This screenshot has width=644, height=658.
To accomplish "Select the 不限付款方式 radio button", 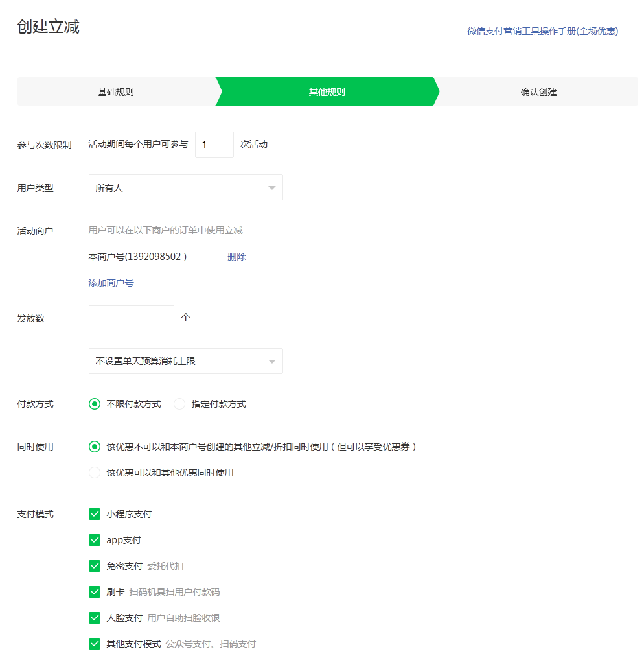I will coord(95,404).
